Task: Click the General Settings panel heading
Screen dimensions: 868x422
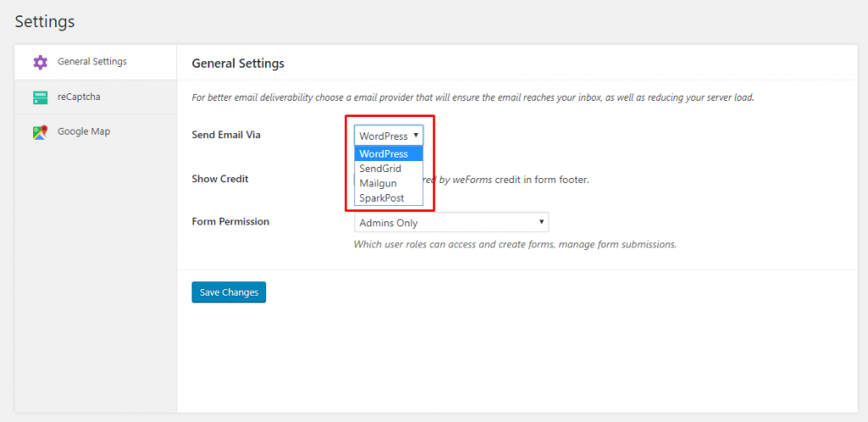Action: 238,64
